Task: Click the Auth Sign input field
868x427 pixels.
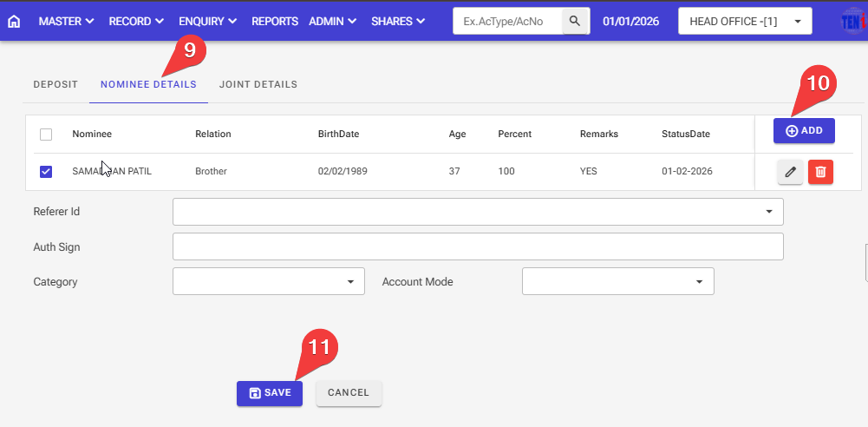Action: [x=478, y=246]
